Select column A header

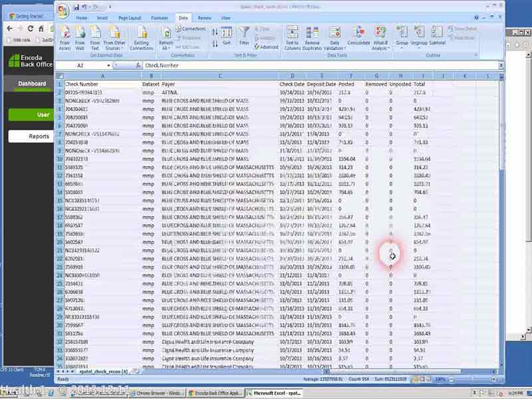pyautogui.click(x=102, y=76)
